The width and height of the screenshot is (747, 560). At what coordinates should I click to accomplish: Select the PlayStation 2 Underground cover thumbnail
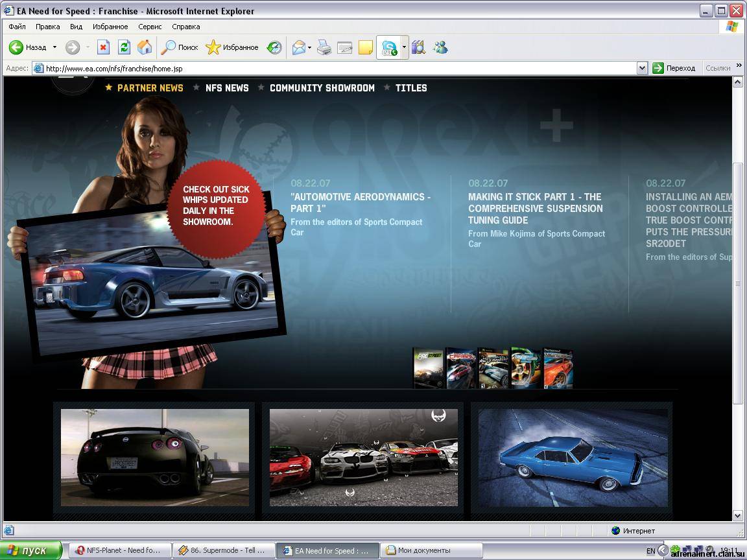click(x=558, y=368)
